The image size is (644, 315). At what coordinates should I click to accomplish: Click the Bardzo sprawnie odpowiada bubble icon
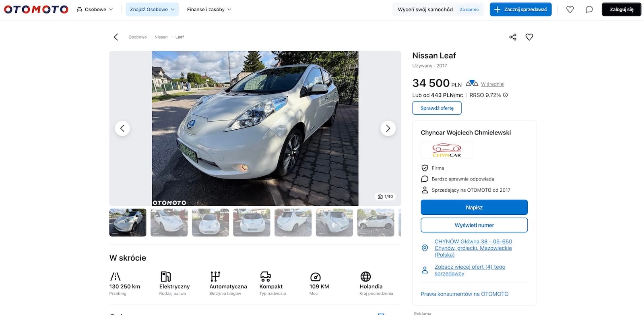(x=425, y=179)
